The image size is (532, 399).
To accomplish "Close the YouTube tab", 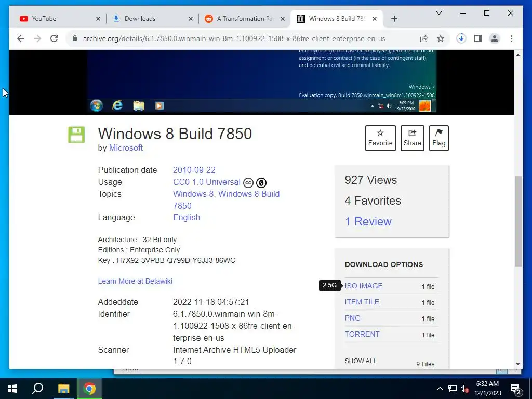I will pyautogui.click(x=98, y=19).
